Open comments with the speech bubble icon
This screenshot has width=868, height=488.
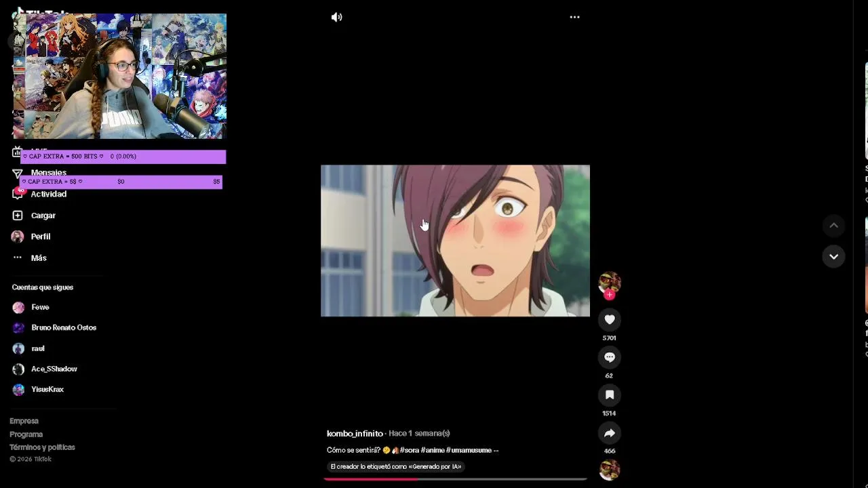coord(609,357)
